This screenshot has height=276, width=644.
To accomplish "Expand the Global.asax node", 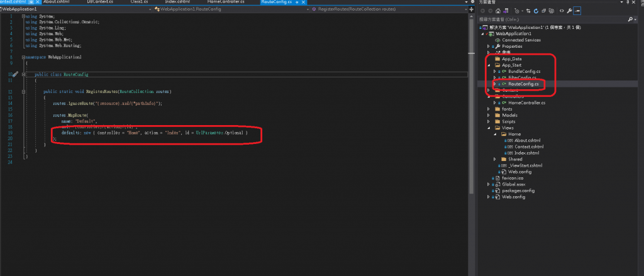I will point(488,184).
